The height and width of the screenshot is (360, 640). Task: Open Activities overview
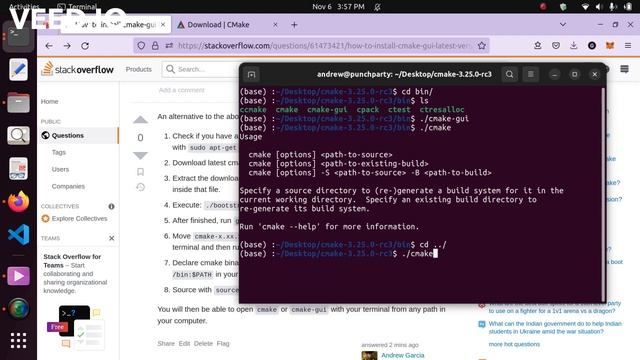click(24, 7)
